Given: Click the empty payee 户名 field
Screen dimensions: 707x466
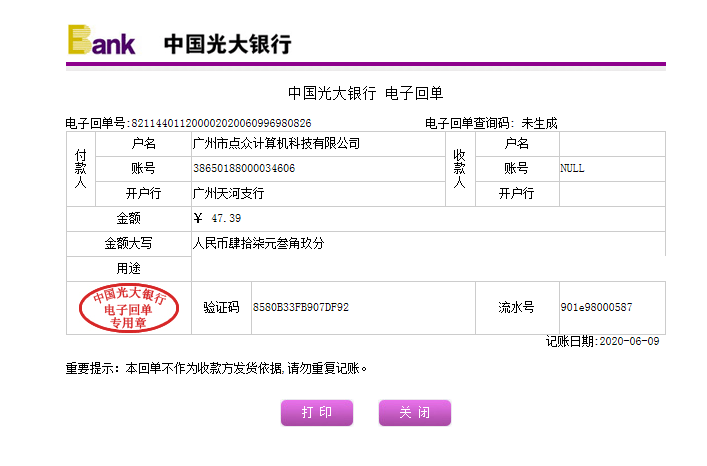Looking at the screenshot, I should pyautogui.click(x=611, y=143).
